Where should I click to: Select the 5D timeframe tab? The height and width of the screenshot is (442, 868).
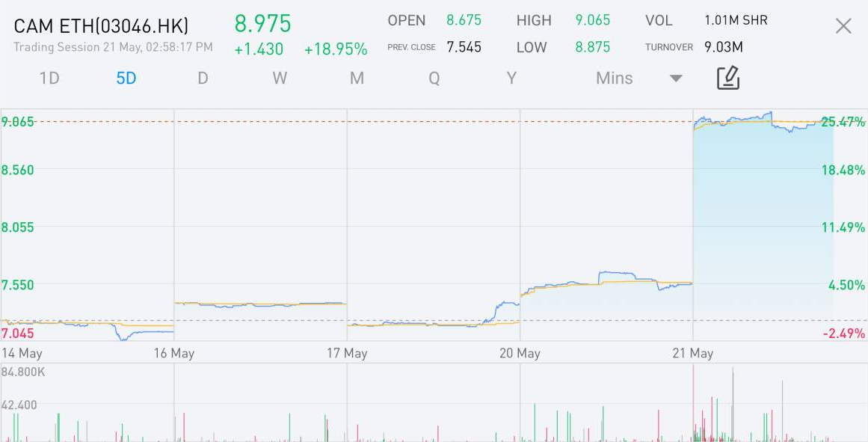[126, 79]
